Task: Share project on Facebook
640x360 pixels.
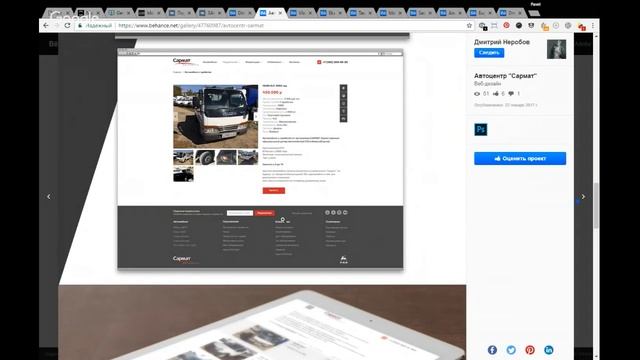Action: pos(492,350)
